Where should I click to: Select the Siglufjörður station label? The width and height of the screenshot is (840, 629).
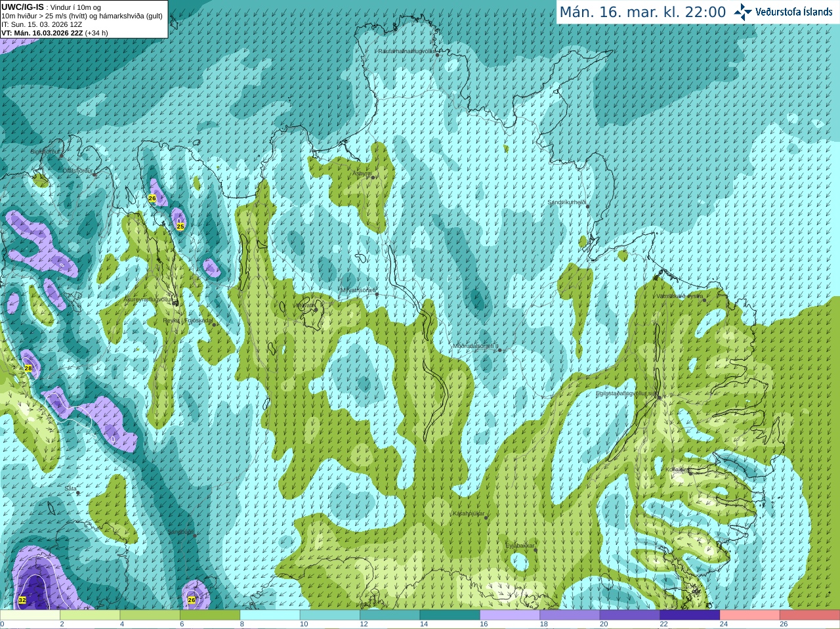coord(45,152)
